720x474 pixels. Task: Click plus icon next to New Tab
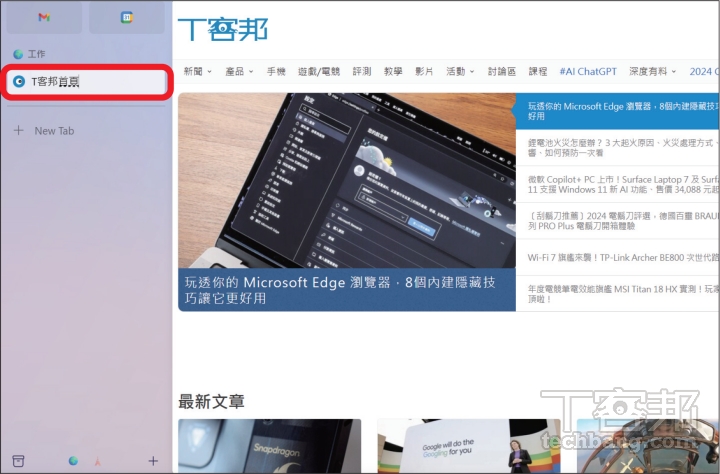point(18,130)
